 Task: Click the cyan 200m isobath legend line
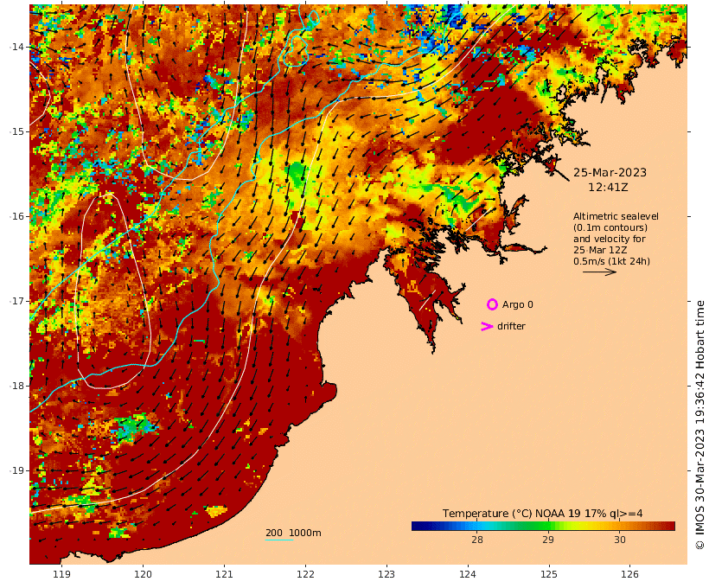279,540
